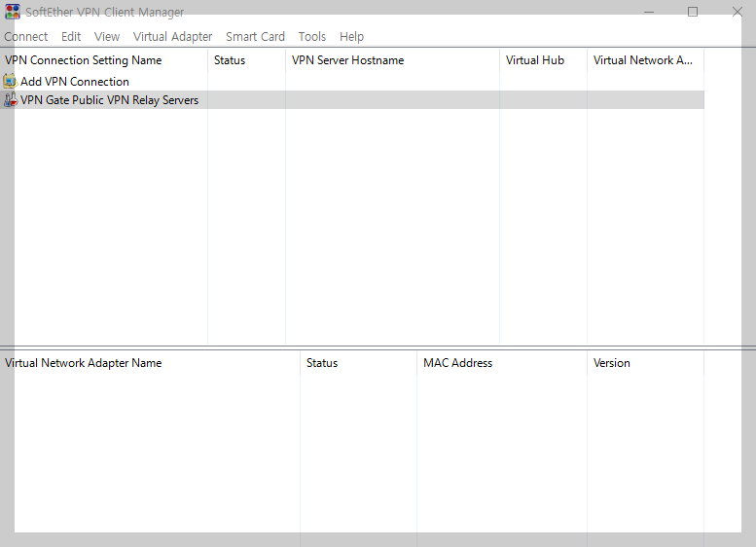Minimize the SoftEther VPN Client Manager window
Viewport: 756px width, 547px height.
click(649, 12)
